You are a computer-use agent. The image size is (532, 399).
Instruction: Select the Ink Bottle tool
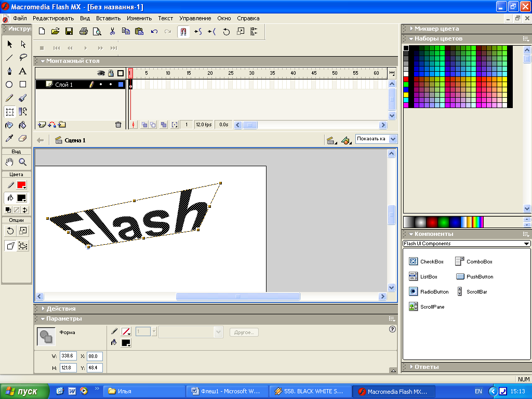[9, 125]
